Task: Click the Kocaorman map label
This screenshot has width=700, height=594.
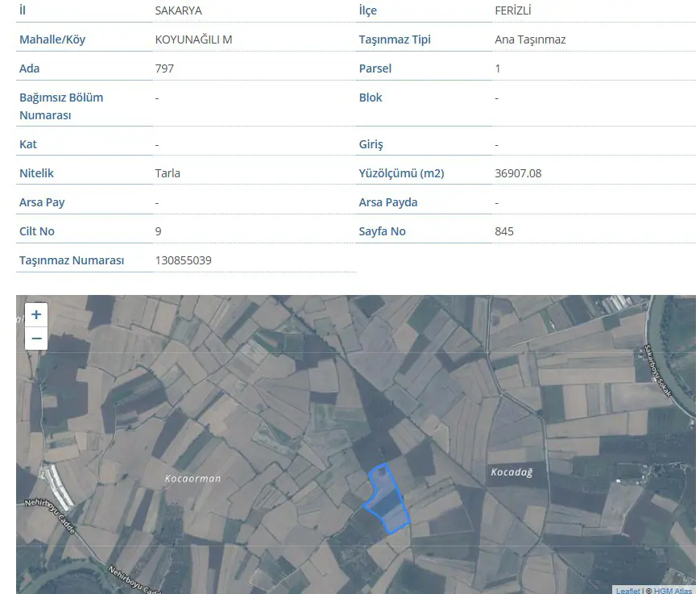Action: [x=193, y=479]
